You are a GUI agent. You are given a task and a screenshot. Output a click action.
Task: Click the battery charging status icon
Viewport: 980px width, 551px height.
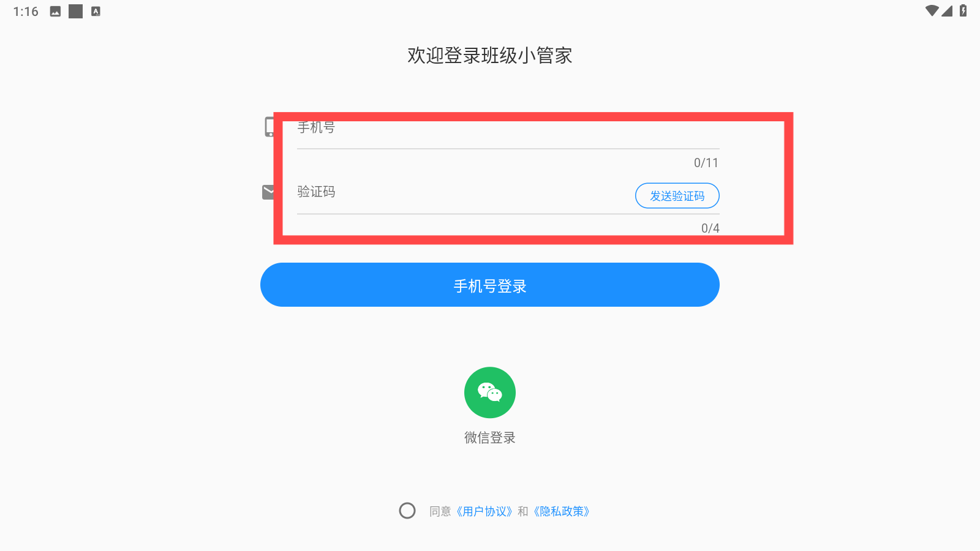click(963, 10)
